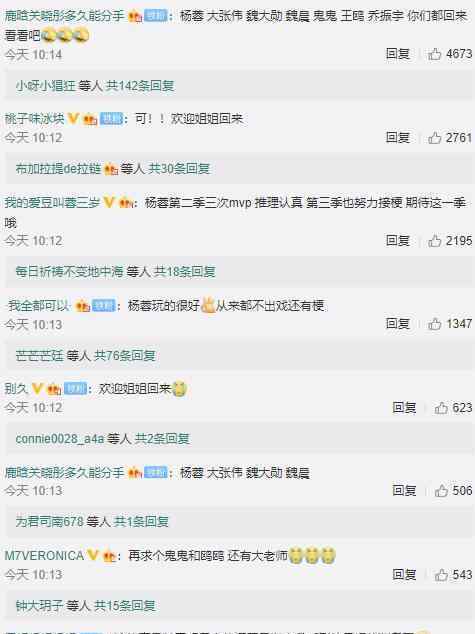This screenshot has height=634, width=475.
Task: Like M7VERONICA's comment with 543 likes
Action: 441,575
